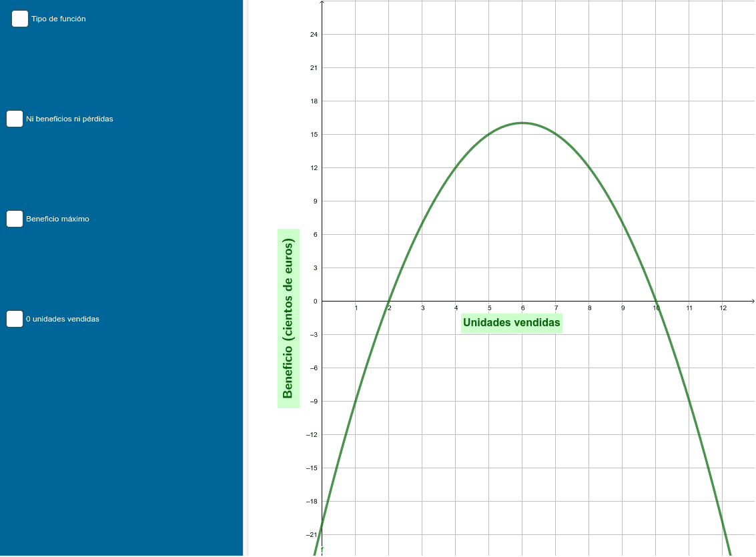
Task: Click the 'Ni beneficios ni pérdidas' text
Action: coord(69,119)
